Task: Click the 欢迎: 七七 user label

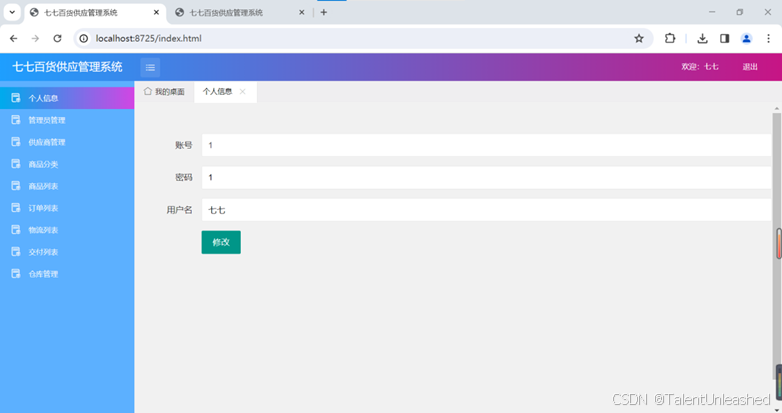Action: [700, 67]
